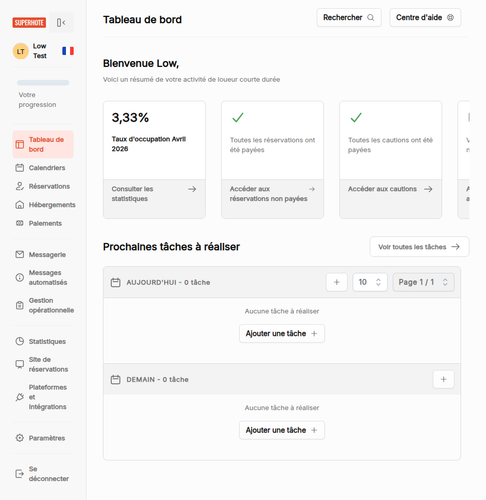Screen dimensions: 486x500
Task: Click the DEMAIN - 0 tâche header
Action: click(157, 379)
